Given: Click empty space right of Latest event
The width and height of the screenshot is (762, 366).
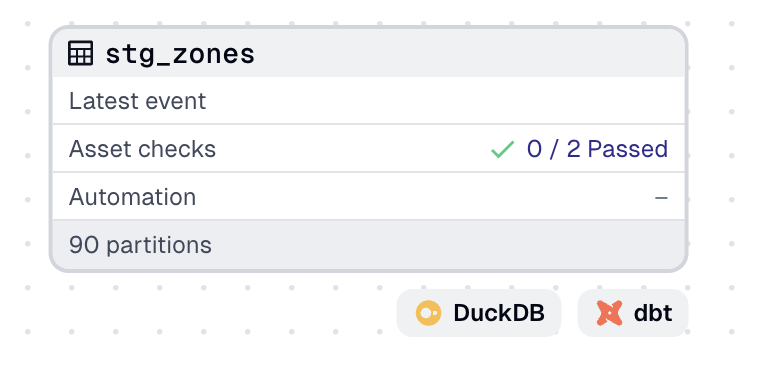Looking at the screenshot, I should [x=437, y=101].
